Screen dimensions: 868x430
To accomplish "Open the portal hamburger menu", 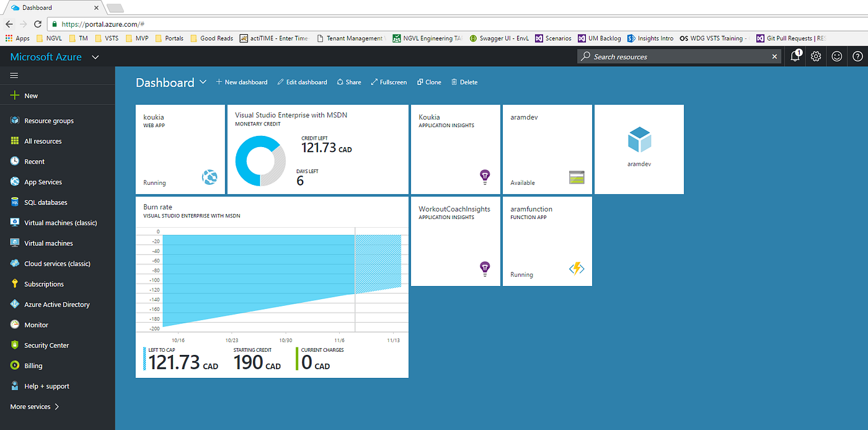I will (x=13, y=74).
